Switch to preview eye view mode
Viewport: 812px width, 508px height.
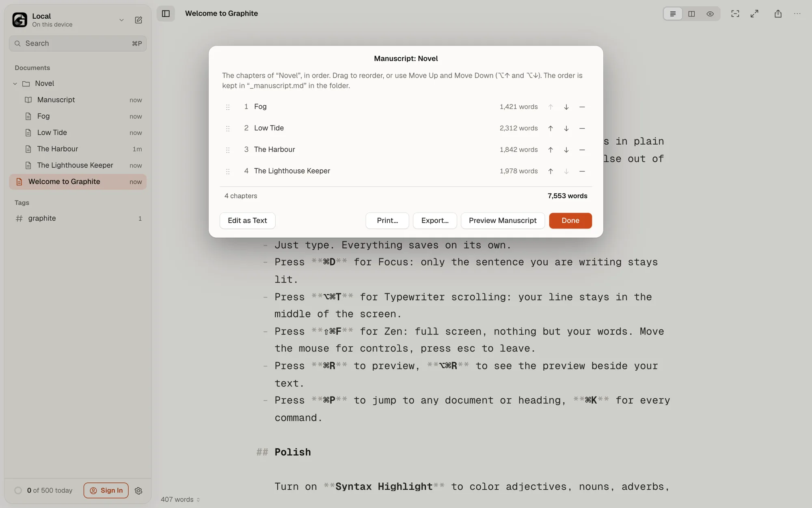[x=710, y=14]
